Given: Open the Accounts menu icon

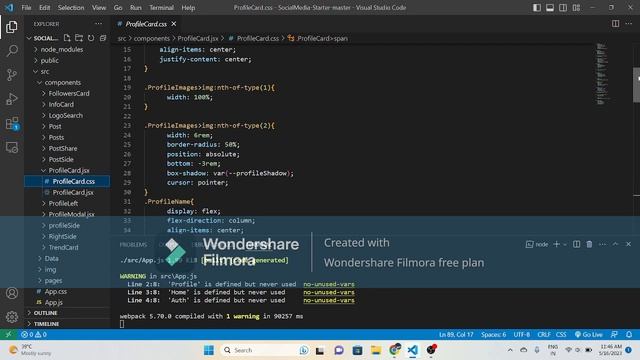Looking at the screenshot, I should [x=12, y=293].
